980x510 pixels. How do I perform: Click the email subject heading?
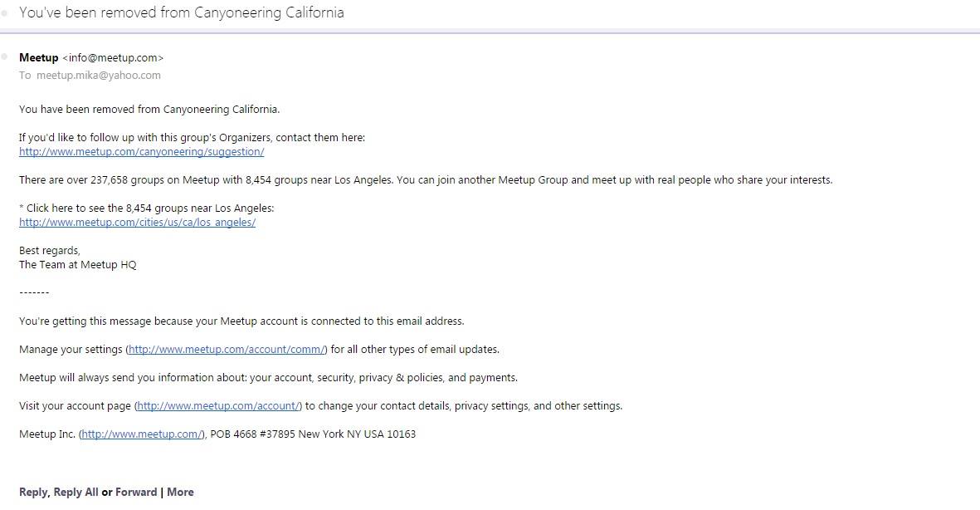point(181,12)
